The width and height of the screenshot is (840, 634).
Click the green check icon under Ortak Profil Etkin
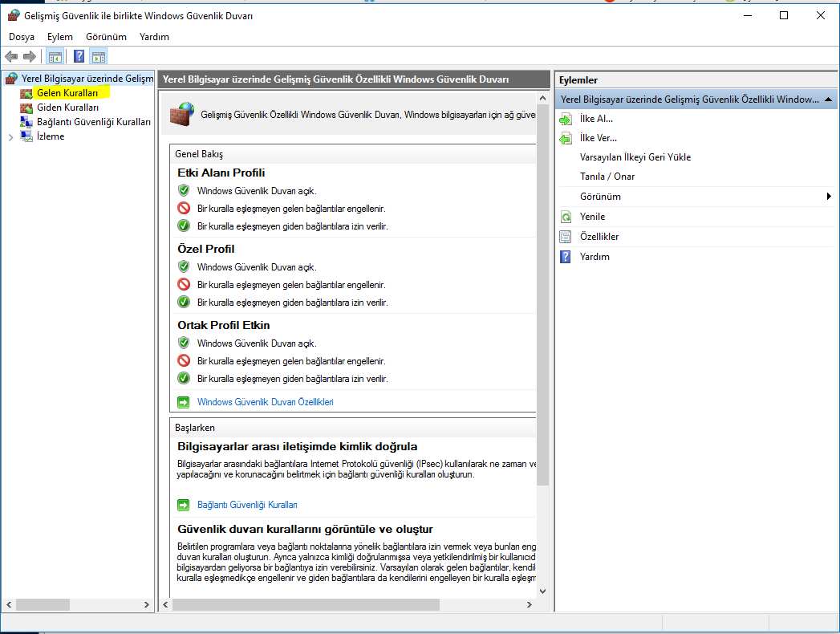point(184,378)
